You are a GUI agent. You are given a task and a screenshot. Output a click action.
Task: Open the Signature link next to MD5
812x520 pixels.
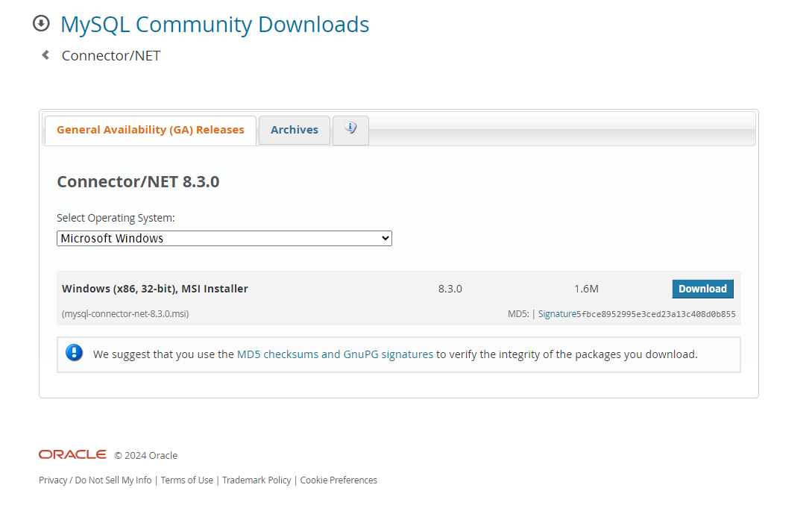click(x=557, y=314)
